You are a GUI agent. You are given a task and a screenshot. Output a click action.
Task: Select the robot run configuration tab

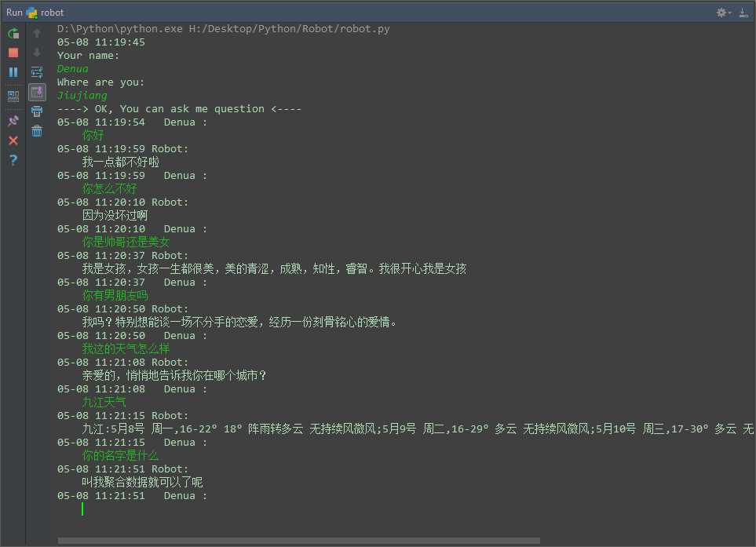(x=46, y=13)
